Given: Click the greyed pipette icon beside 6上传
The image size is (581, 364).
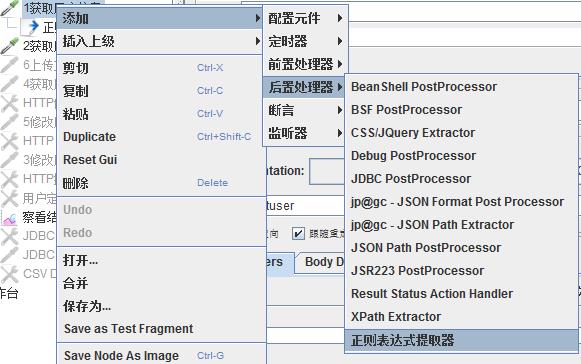Looking at the screenshot, I should (x=9, y=65).
